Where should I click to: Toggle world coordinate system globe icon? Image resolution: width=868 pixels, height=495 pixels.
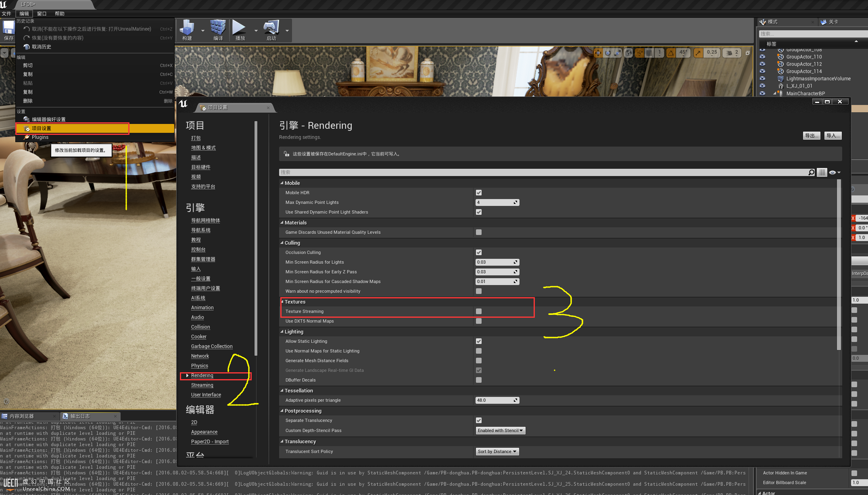coord(628,53)
